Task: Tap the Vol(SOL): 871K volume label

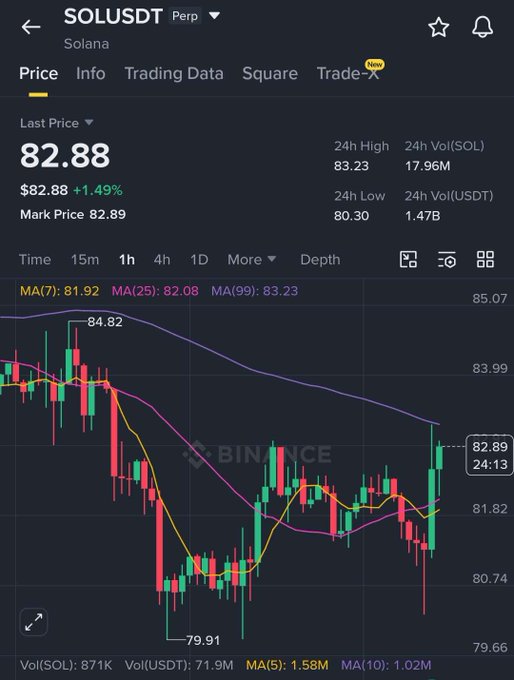Action: (66, 665)
